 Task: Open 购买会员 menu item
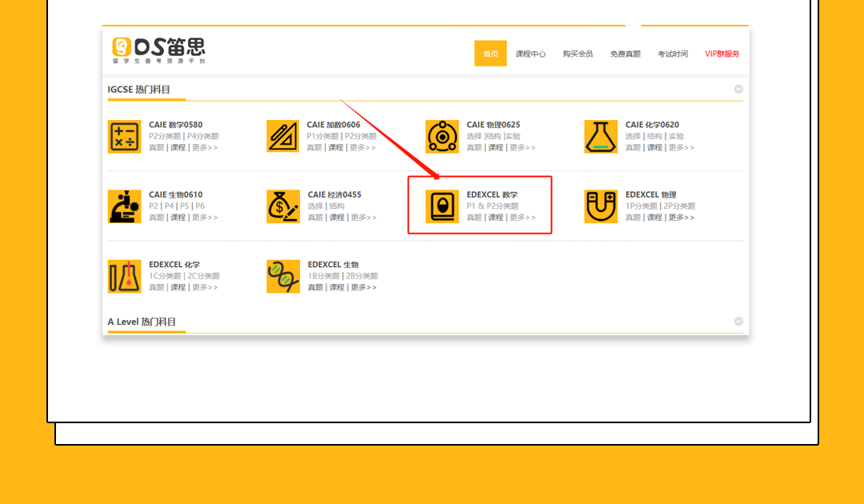[x=578, y=54]
